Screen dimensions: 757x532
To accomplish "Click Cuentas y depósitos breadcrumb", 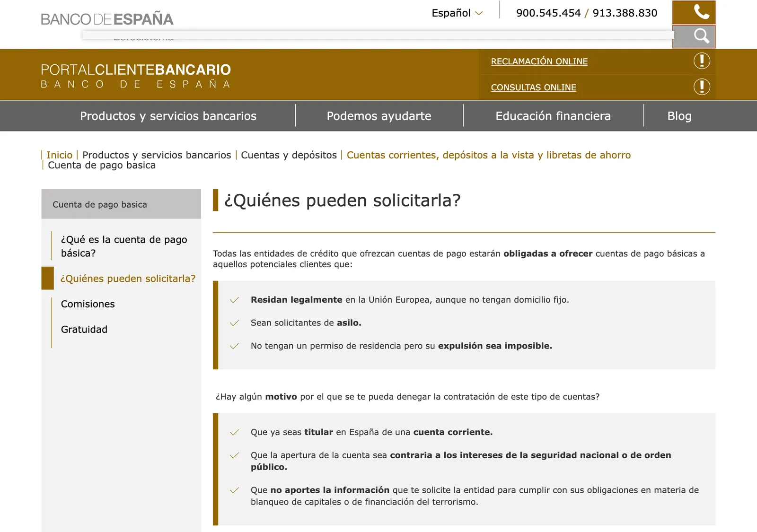I will pos(289,155).
